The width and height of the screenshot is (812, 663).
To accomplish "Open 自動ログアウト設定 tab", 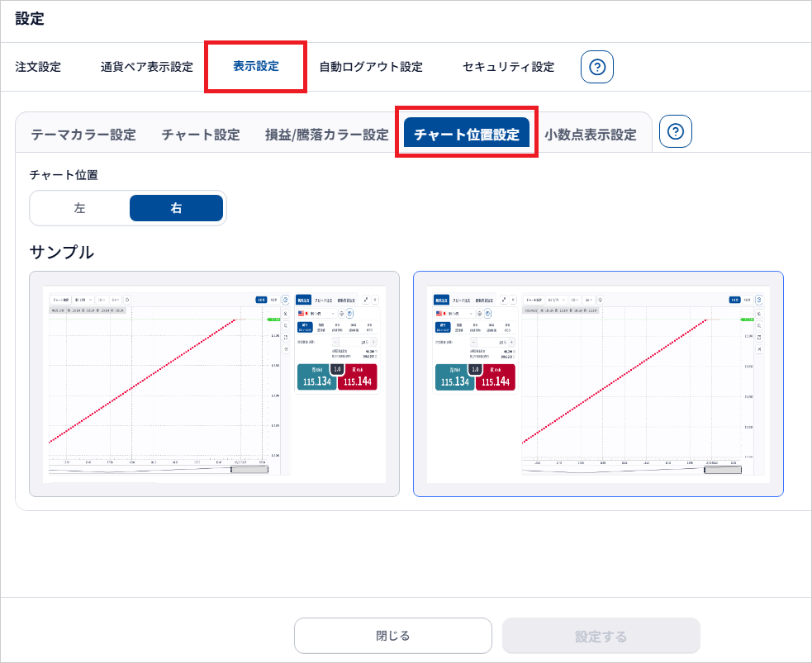I will pos(371,67).
